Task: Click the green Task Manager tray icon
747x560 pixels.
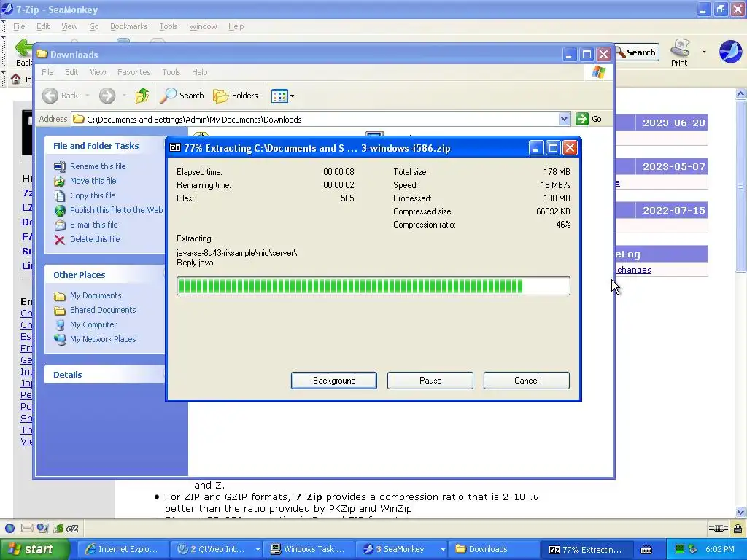Action: 680,549
